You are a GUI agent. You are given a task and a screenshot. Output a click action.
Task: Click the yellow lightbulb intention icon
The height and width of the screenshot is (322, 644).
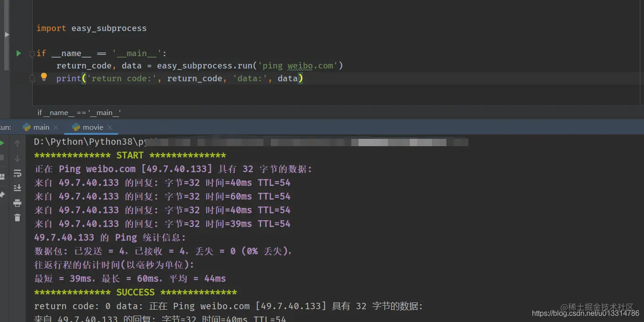tap(44, 77)
